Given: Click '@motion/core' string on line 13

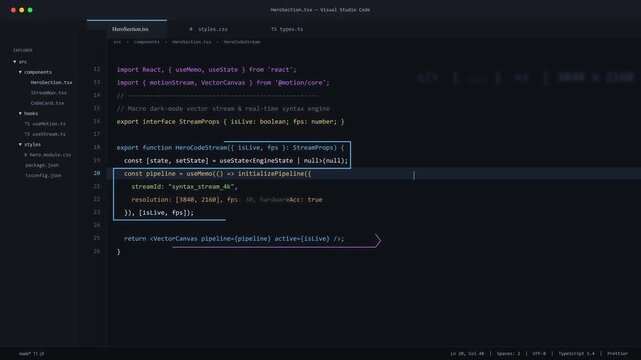Looking at the screenshot, I should tap(301, 83).
